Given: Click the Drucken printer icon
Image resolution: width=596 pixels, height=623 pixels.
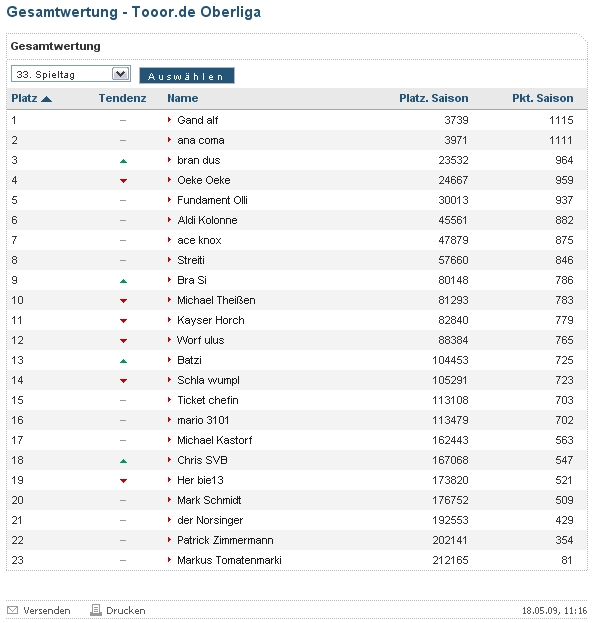Looking at the screenshot, I should (x=96, y=609).
